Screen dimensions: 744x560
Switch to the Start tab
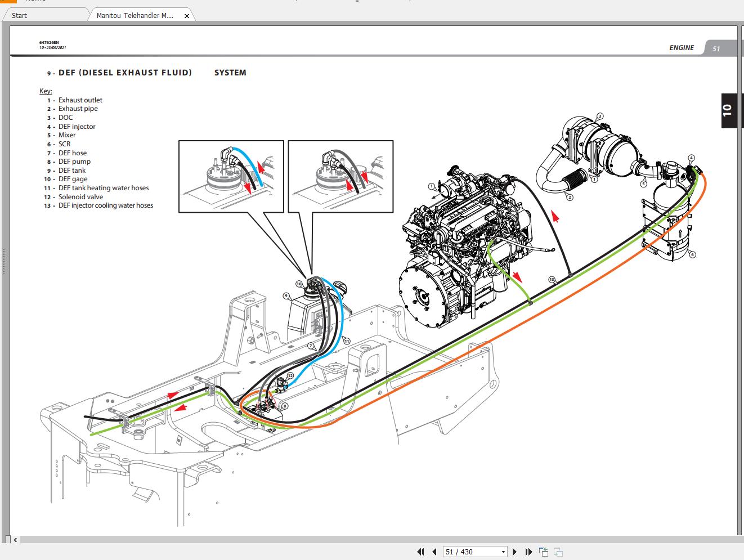20,15
